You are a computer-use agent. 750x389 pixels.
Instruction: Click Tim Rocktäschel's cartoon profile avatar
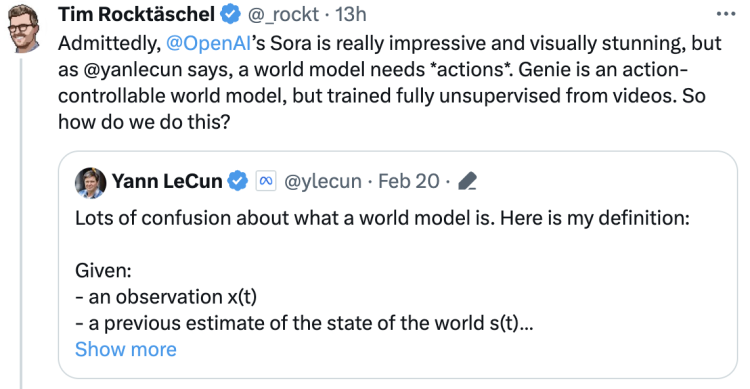pyautogui.click(x=22, y=27)
